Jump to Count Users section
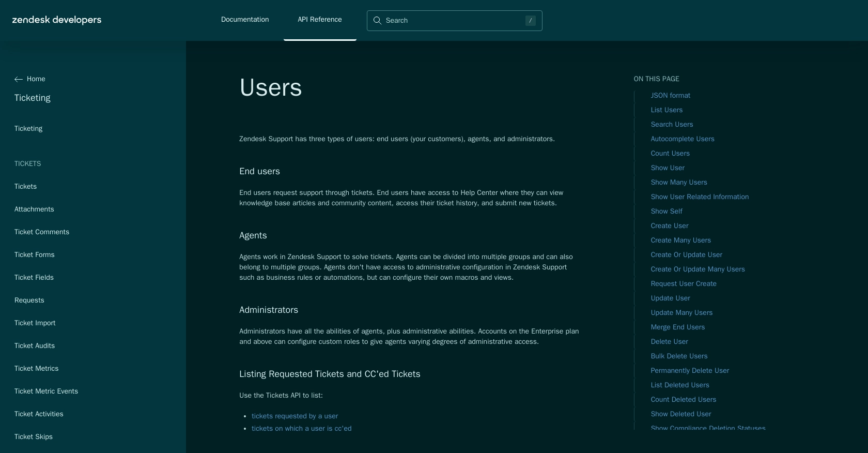The image size is (868, 453). coord(671,154)
